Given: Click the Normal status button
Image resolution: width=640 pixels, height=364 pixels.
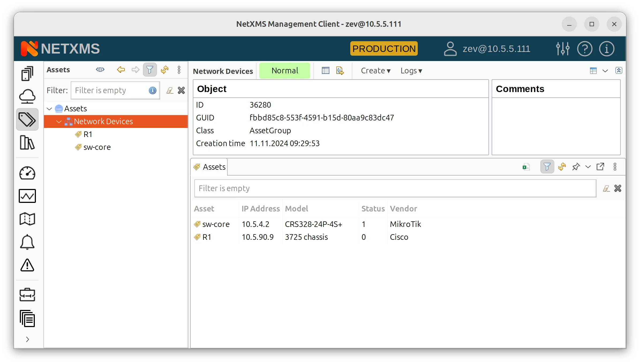Looking at the screenshot, I should [x=285, y=70].
